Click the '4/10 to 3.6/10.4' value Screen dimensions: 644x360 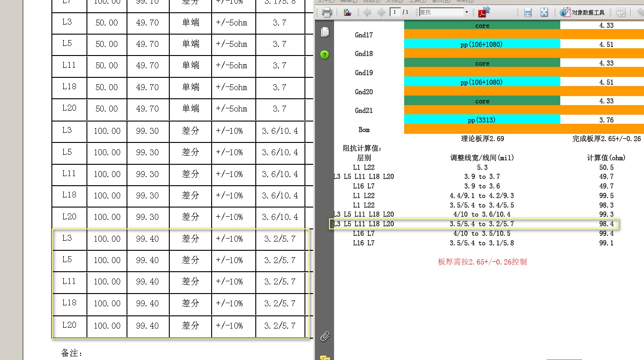pos(482,214)
